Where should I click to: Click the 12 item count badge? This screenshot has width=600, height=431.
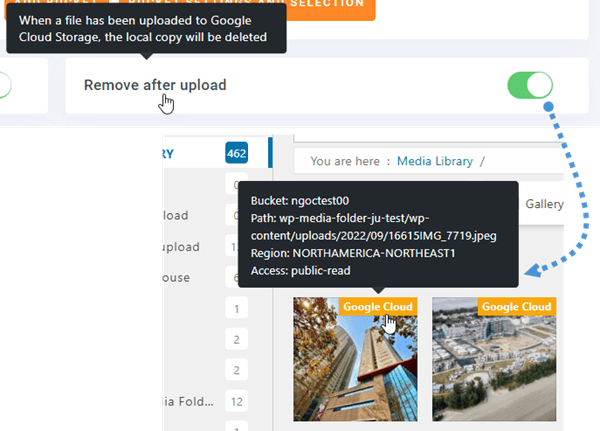coord(236,402)
